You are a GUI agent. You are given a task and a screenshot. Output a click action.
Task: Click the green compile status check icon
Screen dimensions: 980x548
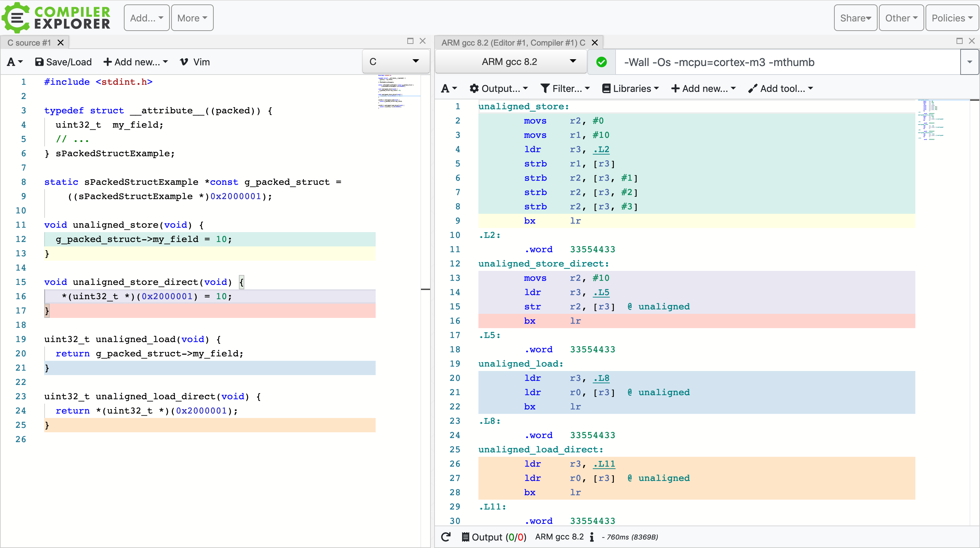coord(601,62)
